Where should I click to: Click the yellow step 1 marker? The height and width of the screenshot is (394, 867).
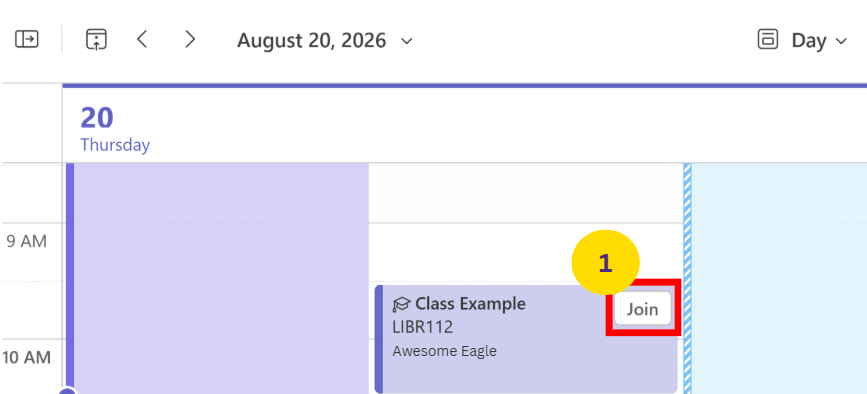coord(605,264)
